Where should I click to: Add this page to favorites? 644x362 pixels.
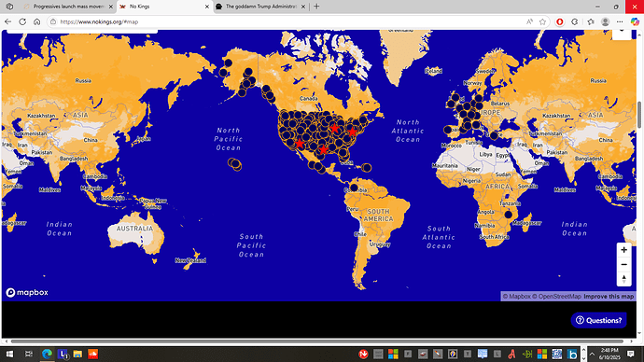(x=542, y=21)
